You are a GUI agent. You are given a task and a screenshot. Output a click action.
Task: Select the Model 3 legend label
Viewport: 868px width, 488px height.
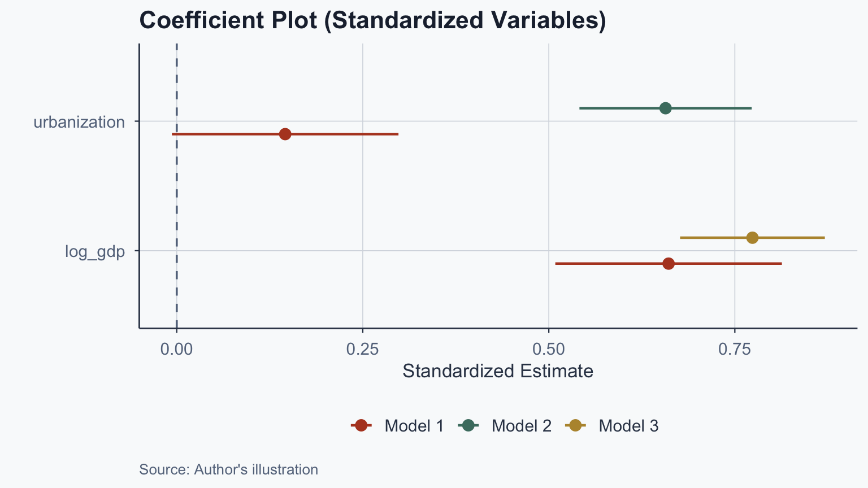tap(628, 426)
